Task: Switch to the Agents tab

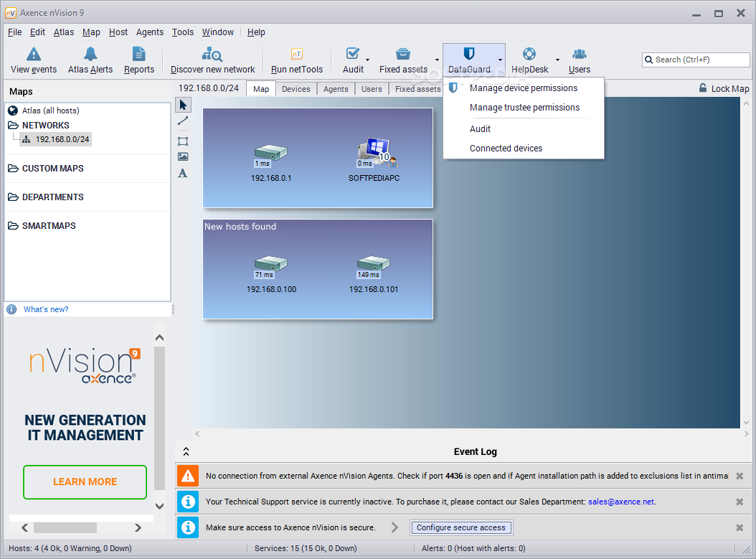Action: click(x=336, y=89)
